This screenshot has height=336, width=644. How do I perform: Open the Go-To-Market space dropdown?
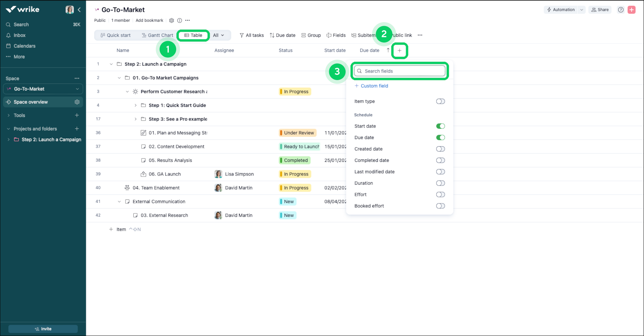[x=77, y=89]
